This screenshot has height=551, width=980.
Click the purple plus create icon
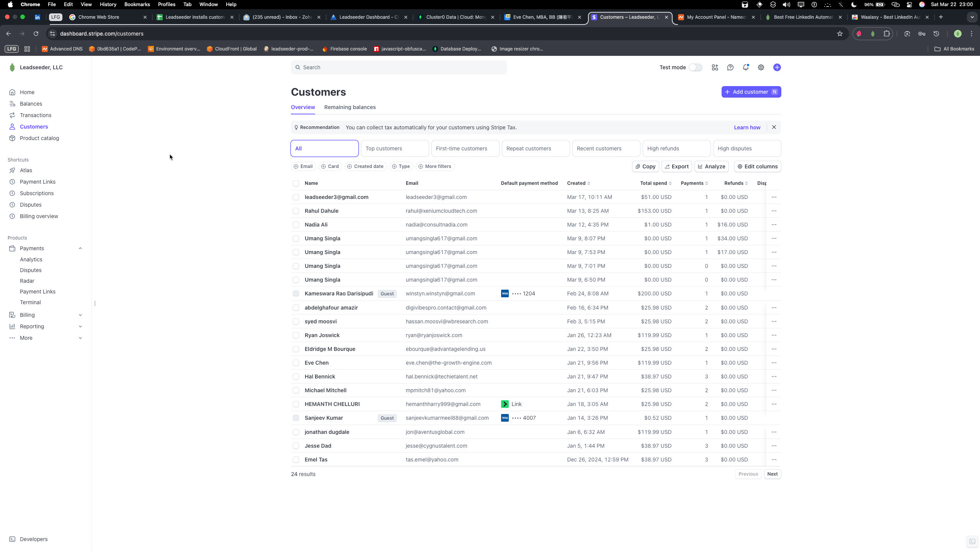[x=777, y=67]
